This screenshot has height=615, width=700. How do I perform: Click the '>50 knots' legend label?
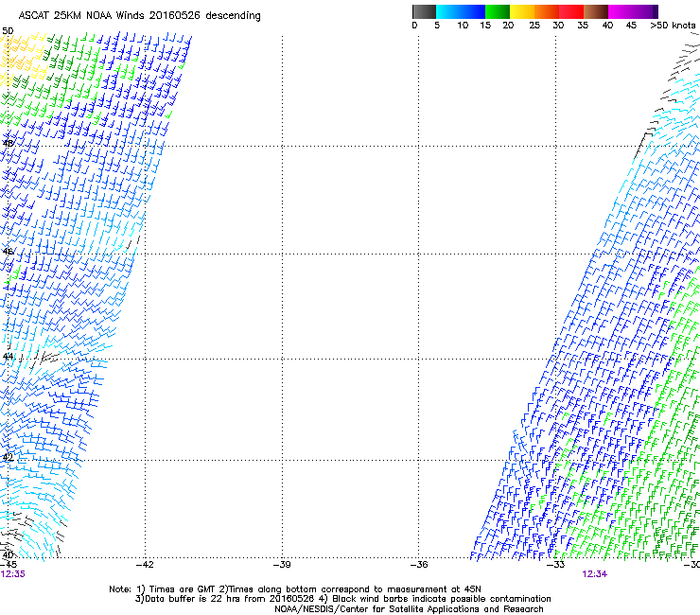[673, 26]
